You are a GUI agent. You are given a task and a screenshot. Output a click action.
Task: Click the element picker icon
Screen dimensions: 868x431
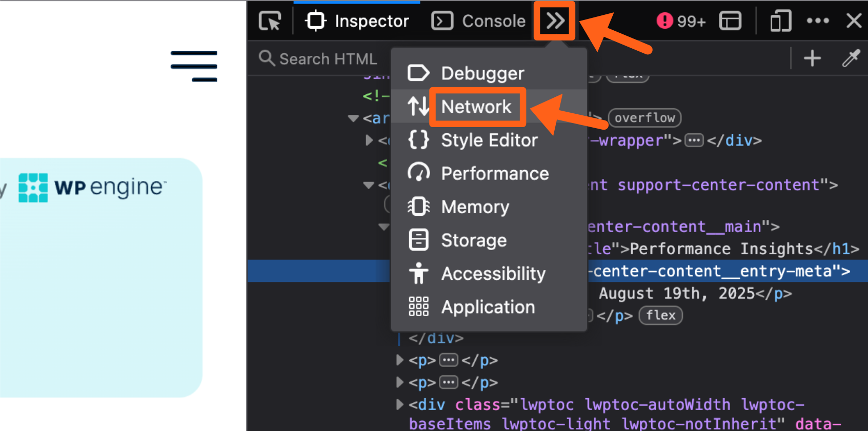(x=270, y=21)
